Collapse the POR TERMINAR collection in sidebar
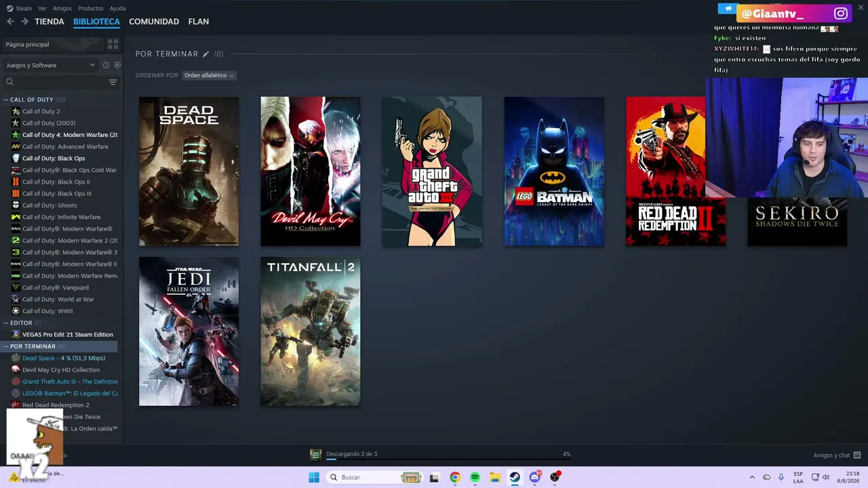 click(6, 346)
